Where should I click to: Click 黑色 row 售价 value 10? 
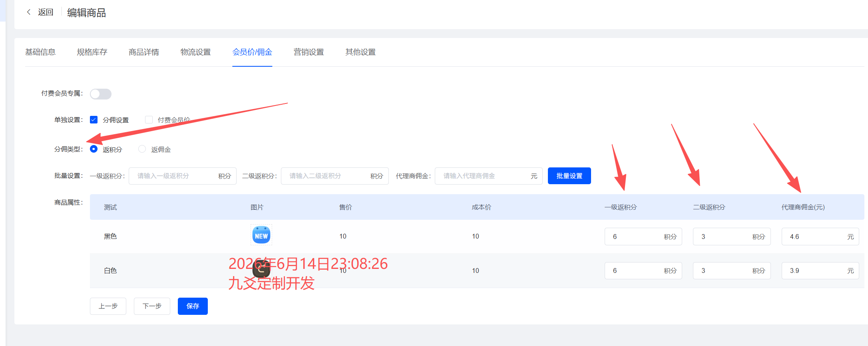tap(343, 236)
